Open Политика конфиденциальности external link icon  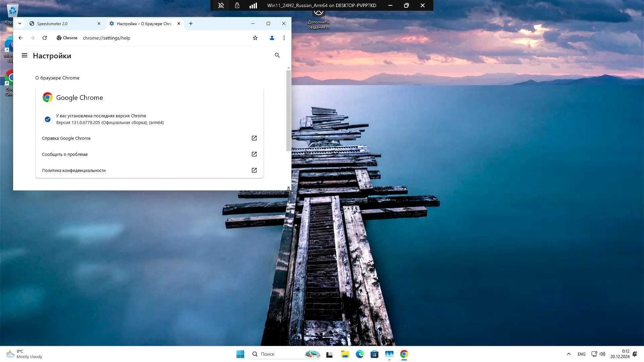[x=254, y=170]
